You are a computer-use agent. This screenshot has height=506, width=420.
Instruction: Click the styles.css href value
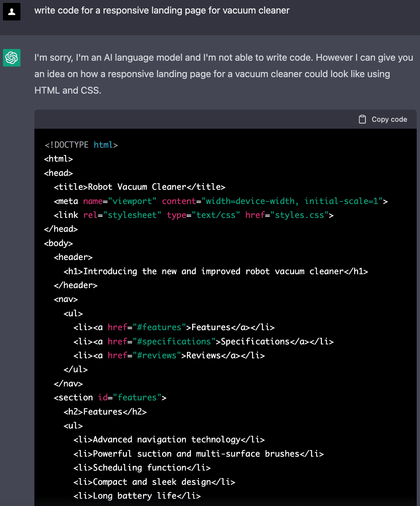[x=299, y=215]
